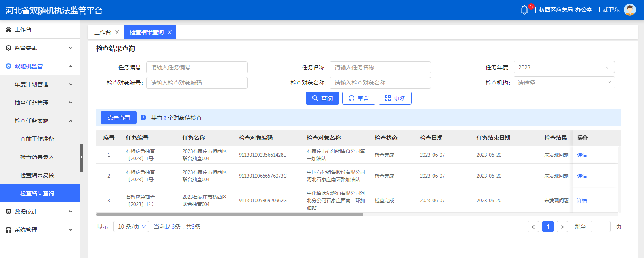Click 中国石化销售股份有限公司河北石家庄南环路加油站 cell
The width and height of the screenshot is (644, 258).
click(x=336, y=176)
